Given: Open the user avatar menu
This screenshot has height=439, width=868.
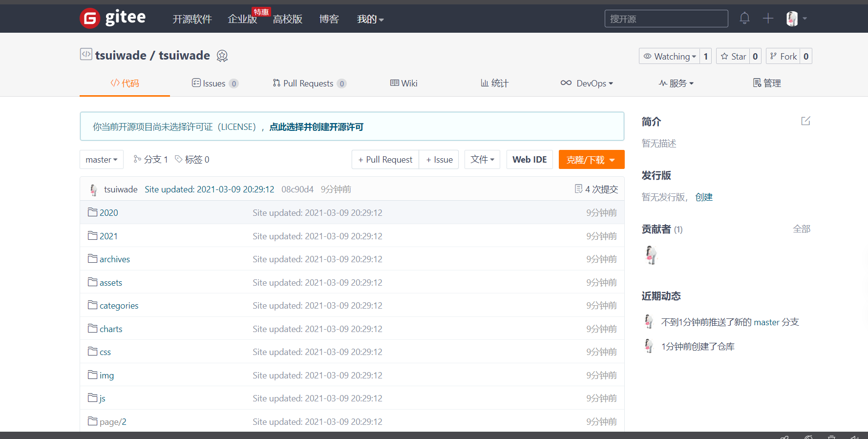Looking at the screenshot, I should (x=796, y=19).
